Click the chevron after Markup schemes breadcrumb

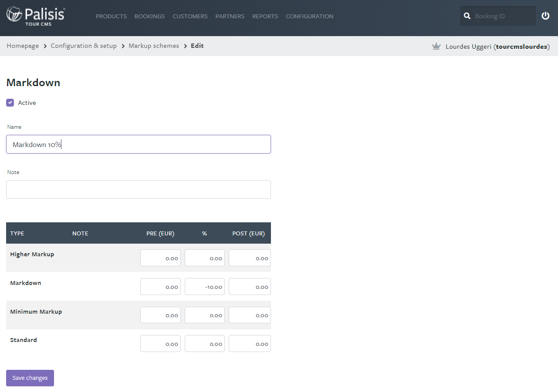[185, 46]
